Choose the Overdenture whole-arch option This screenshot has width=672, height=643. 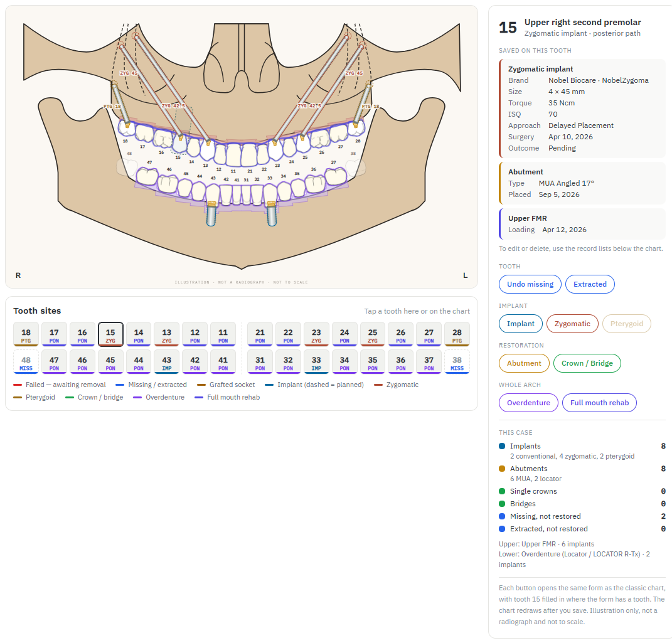[x=528, y=403]
